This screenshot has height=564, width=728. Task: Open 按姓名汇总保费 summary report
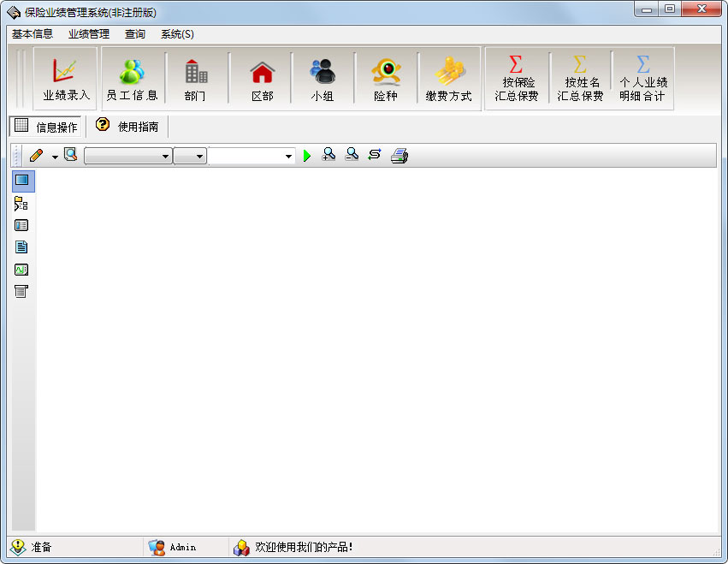point(580,79)
